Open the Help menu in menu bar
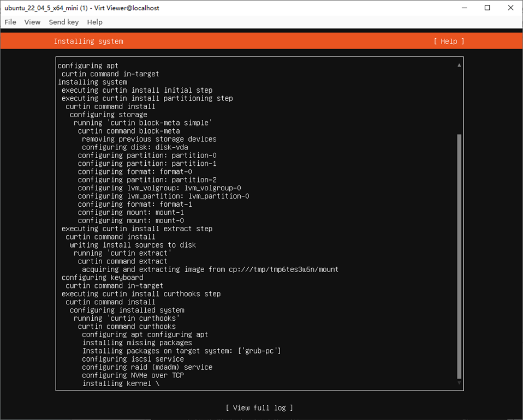523x420 pixels. (x=95, y=22)
